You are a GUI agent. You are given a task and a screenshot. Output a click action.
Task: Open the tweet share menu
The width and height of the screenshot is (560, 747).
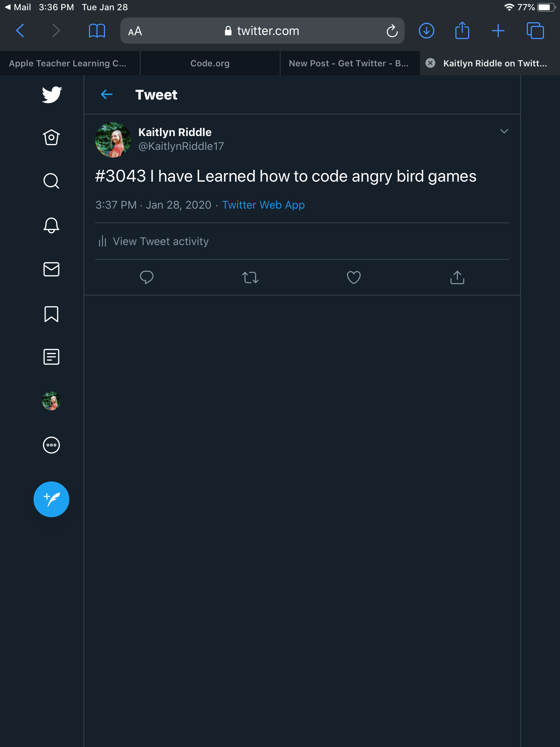click(457, 278)
